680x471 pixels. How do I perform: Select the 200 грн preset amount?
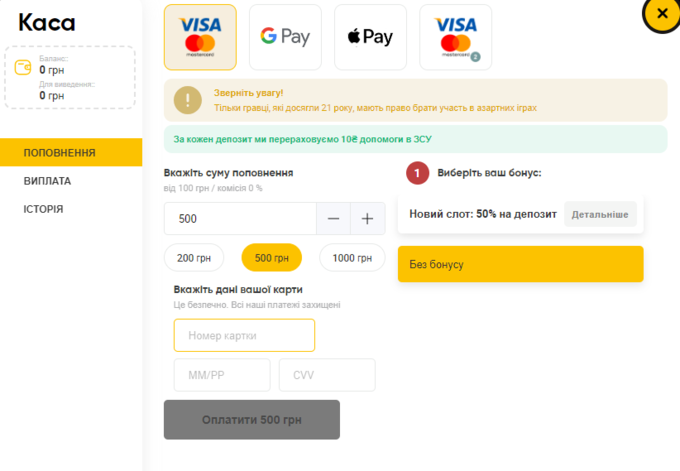(x=193, y=258)
